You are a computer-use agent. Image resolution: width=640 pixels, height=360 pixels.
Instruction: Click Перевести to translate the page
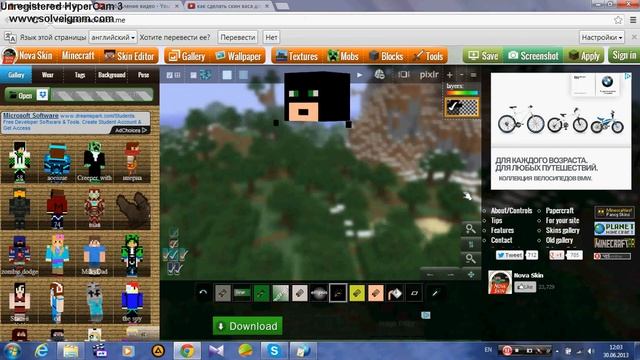click(238, 37)
